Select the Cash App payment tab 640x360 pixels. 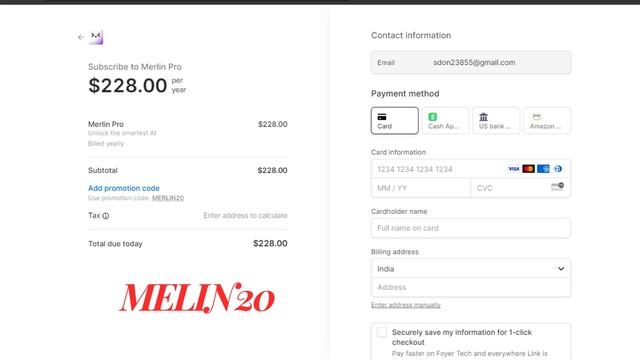click(x=445, y=120)
